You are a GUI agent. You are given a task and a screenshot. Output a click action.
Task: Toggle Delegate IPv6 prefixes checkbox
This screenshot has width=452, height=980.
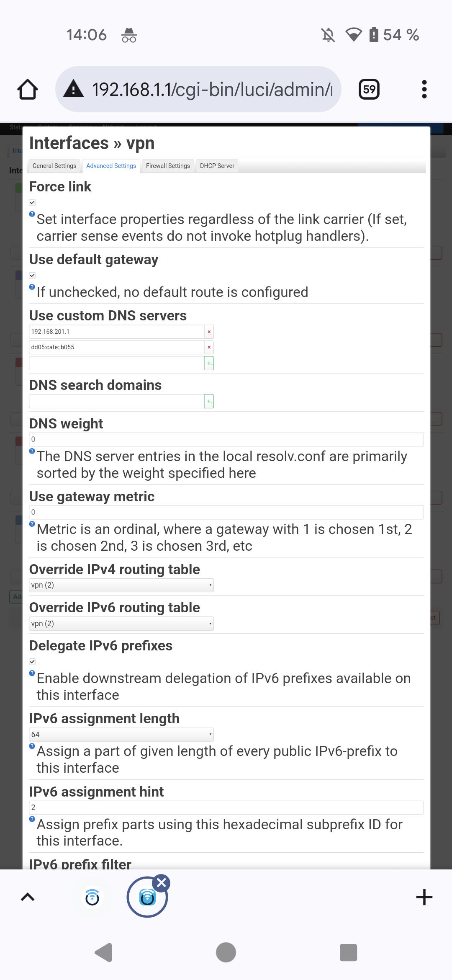click(x=32, y=662)
